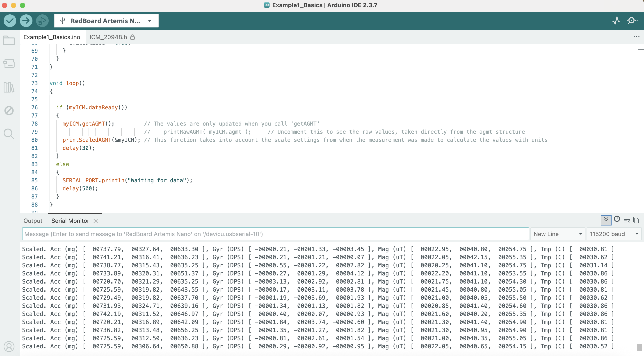
Task: Open the New Line ending dropdown
Action: click(x=557, y=234)
